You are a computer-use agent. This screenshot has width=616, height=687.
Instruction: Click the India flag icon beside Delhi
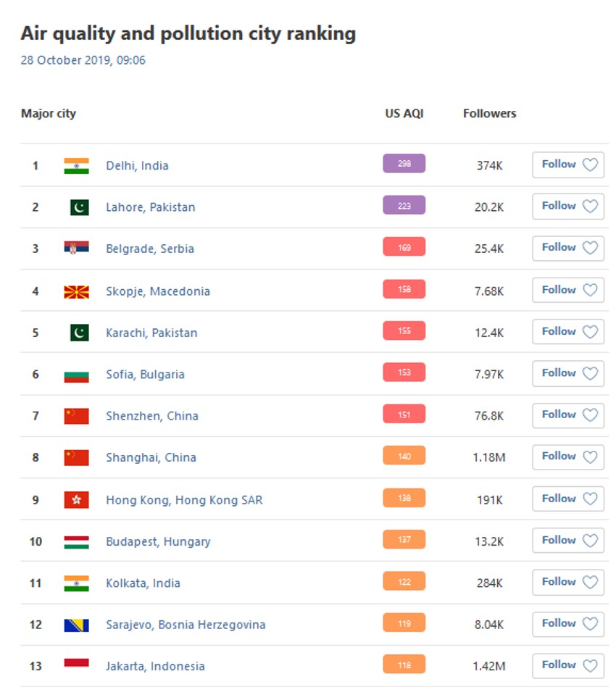coord(76,166)
